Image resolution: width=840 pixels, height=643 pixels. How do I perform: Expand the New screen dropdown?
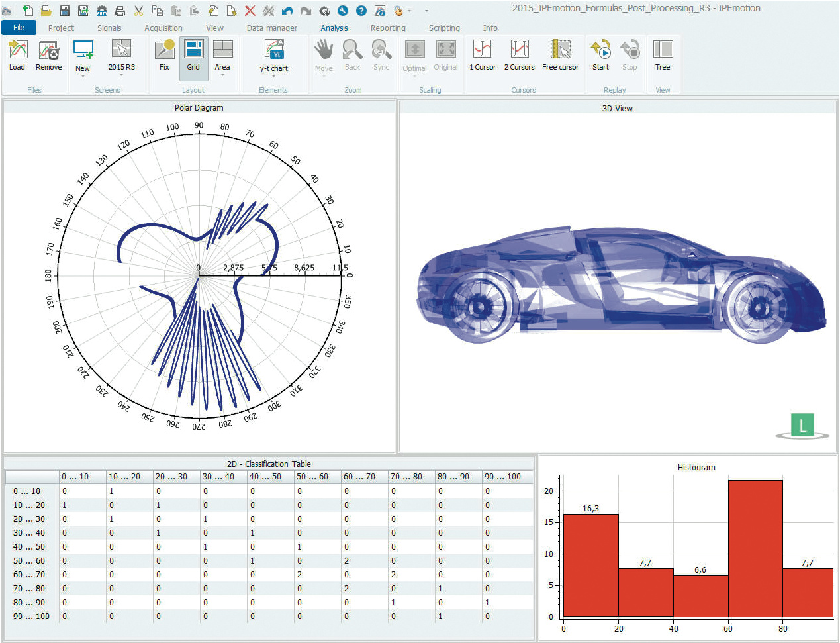pyautogui.click(x=83, y=75)
